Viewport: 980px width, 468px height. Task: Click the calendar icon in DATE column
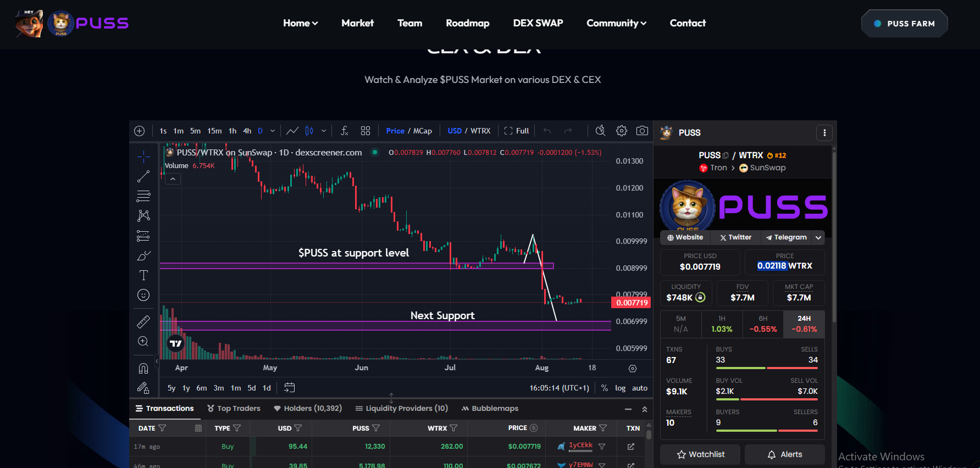tap(198, 428)
